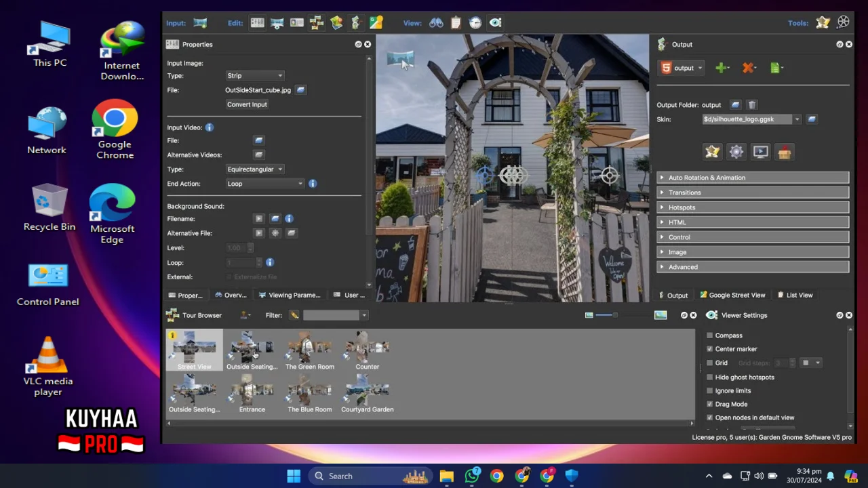Viewport: 868px width, 488px height.
Task: Expand the Advanced section
Action: 753,267
